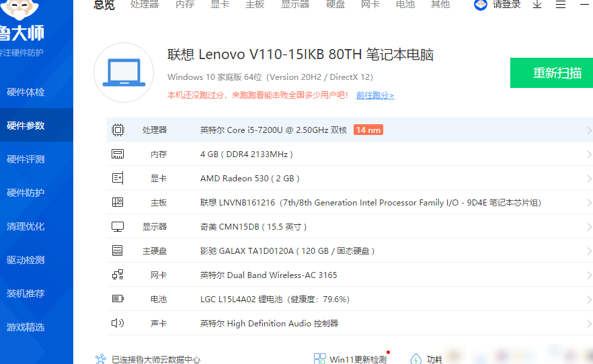Click the Lu Dashi logo avatar
Image resolution: width=593 pixels, height=364 pixels.
[x=19, y=9]
